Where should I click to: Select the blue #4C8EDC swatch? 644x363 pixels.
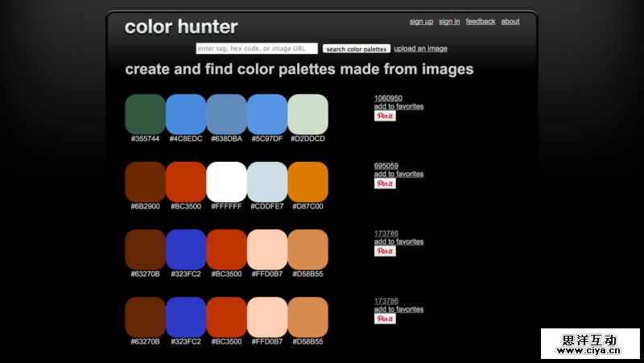[186, 114]
